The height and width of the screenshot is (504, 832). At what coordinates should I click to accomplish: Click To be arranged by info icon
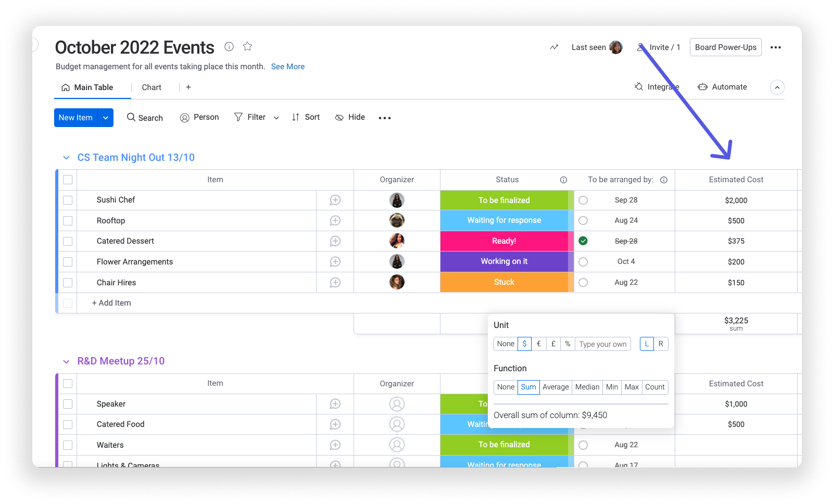(664, 180)
